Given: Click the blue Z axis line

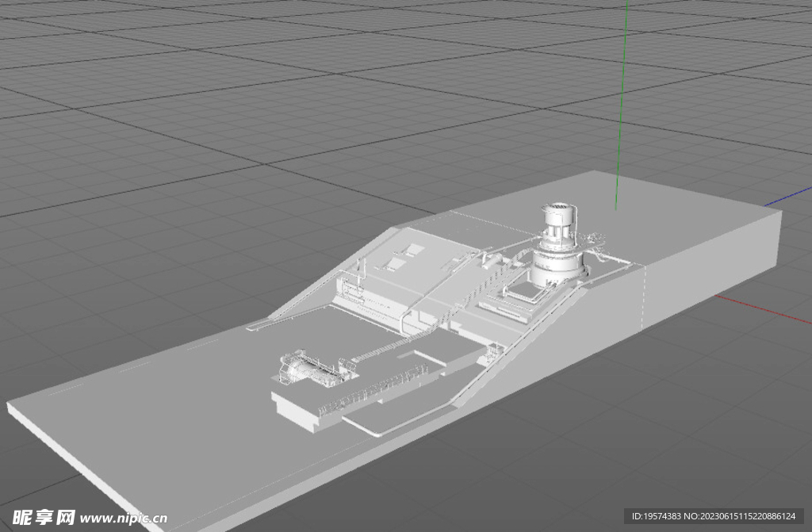Looking at the screenshot, I should 787,197.
